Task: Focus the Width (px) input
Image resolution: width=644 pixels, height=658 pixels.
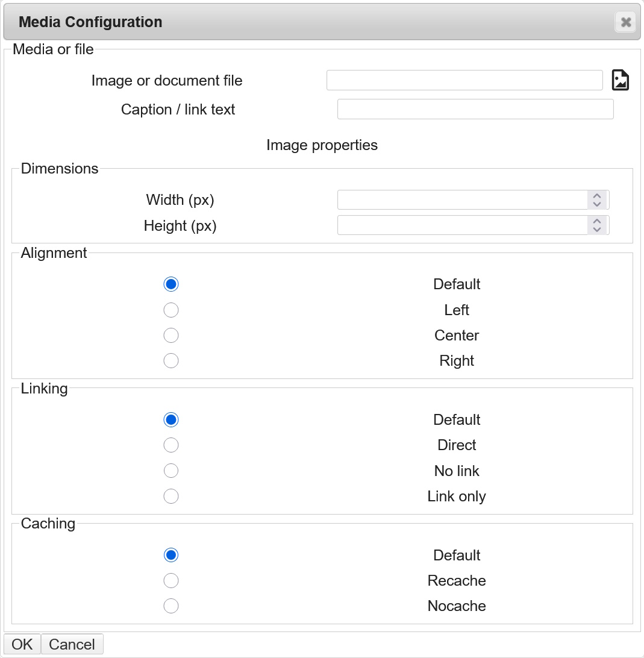Action: coord(461,199)
